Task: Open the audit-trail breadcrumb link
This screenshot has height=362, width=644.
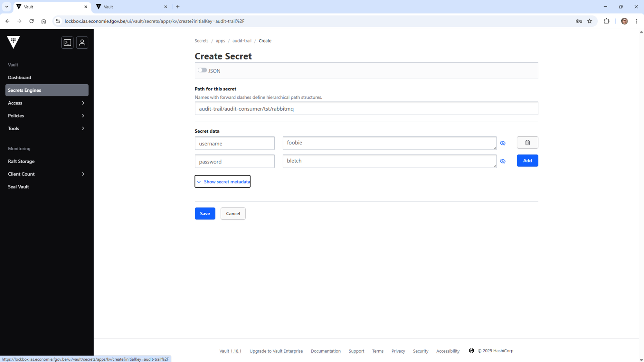Action: (x=242, y=41)
